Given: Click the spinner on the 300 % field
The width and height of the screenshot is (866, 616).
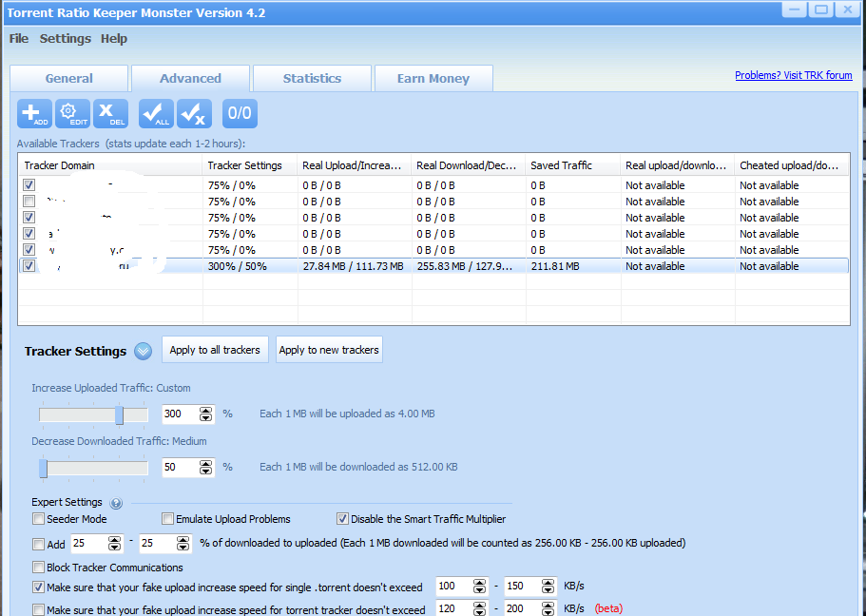Looking at the screenshot, I should tap(206, 414).
